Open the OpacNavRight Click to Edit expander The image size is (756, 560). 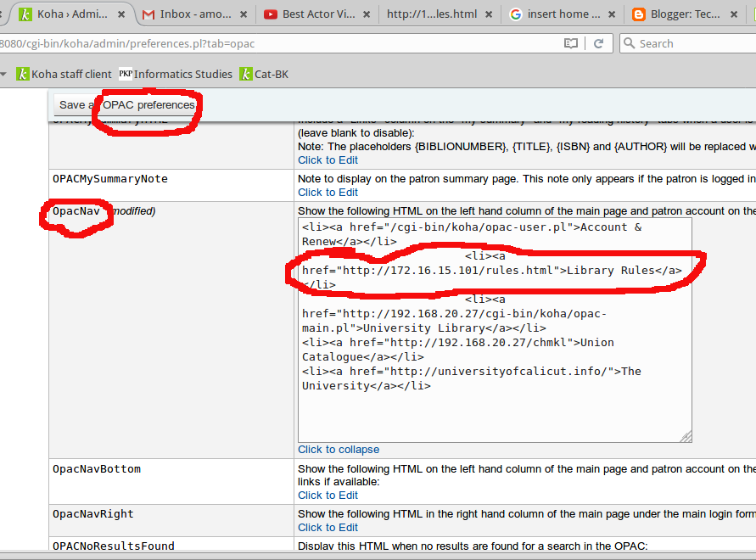tap(328, 527)
